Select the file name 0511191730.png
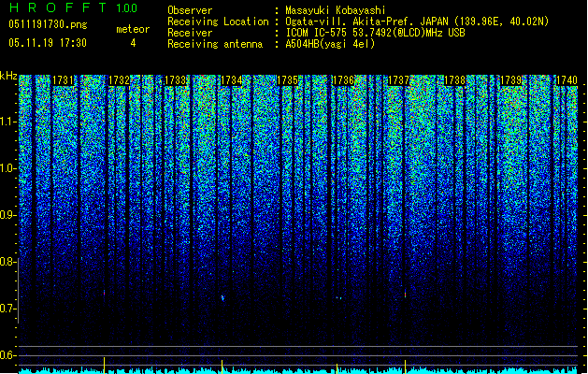 point(48,24)
